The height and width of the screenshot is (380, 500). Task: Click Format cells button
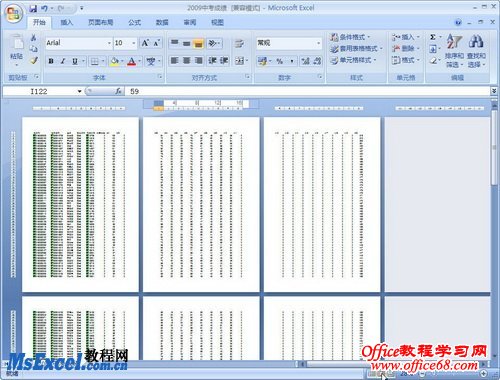coord(406,60)
